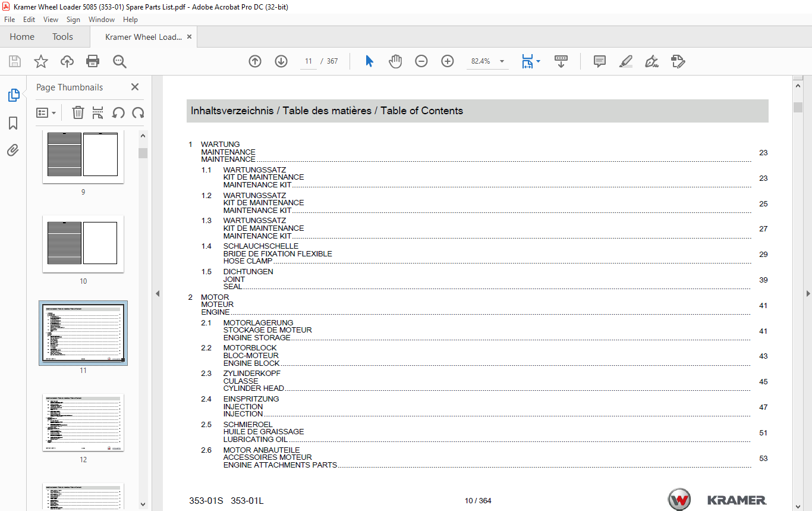The image size is (812, 511).
Task: Open 2.6 MOTOR ANBAUTEILE entry
Action: tap(484, 458)
